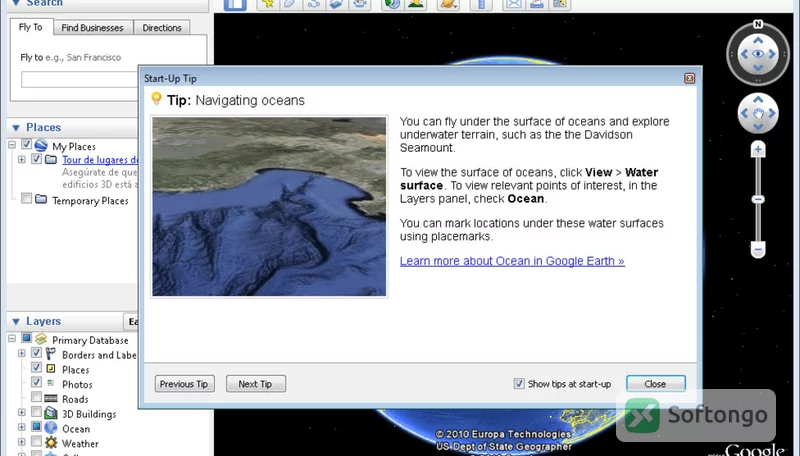This screenshot has width=800, height=456.
Task: Switch to the Fly To tab
Action: click(x=31, y=27)
